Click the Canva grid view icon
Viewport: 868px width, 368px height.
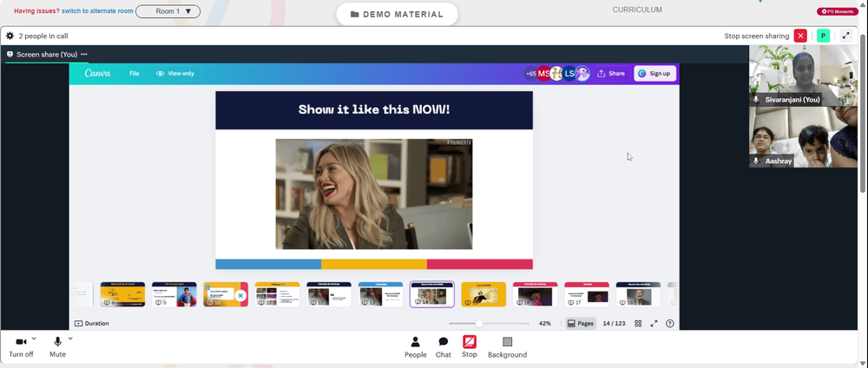coord(638,324)
